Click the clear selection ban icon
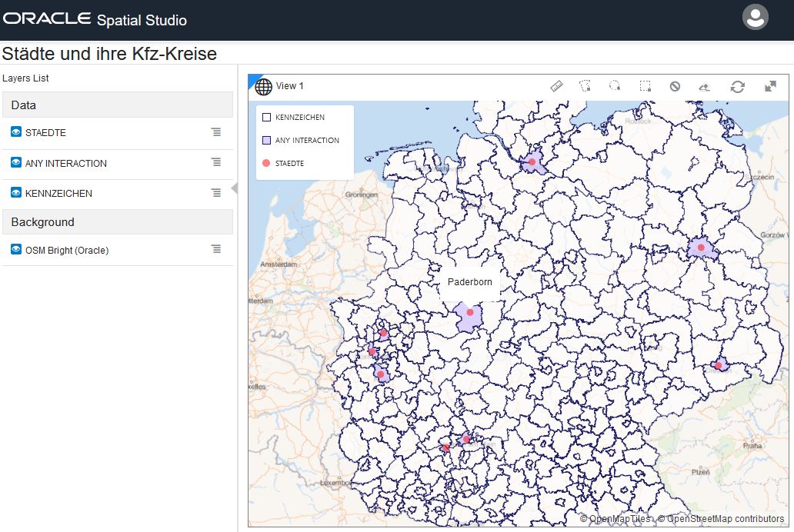794x532 pixels. pos(675,86)
